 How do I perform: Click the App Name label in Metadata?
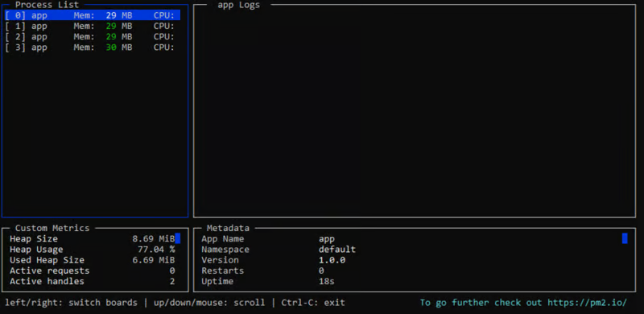pos(223,239)
